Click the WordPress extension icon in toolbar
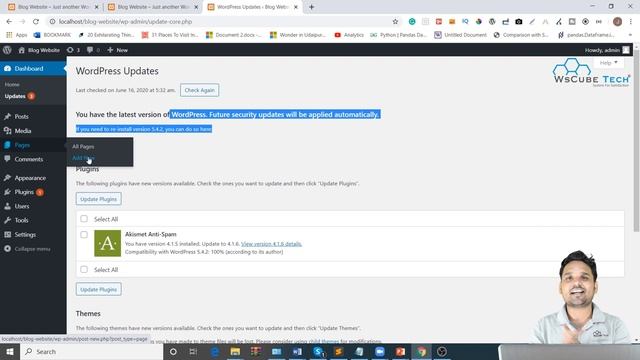 pos(492,22)
